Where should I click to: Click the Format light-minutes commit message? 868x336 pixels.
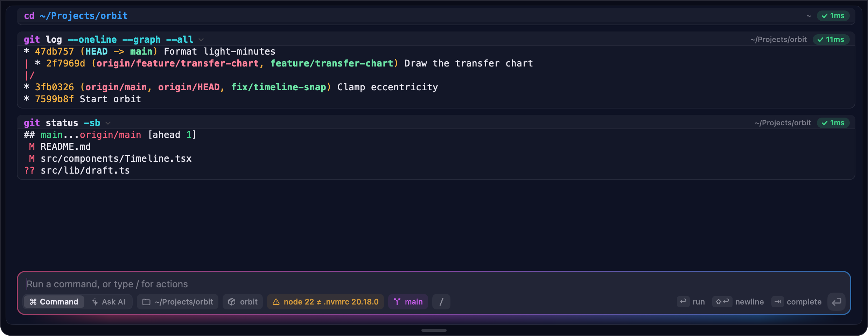point(220,51)
